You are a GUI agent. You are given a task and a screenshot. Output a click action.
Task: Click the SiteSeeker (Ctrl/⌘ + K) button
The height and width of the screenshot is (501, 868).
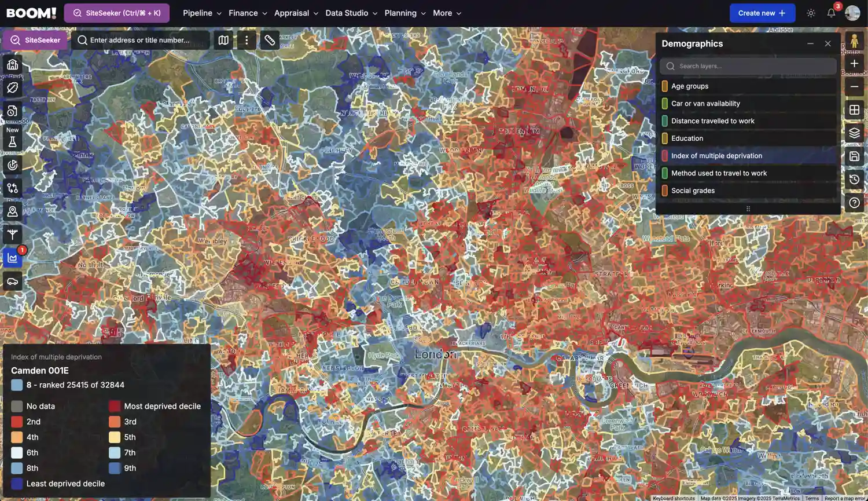(116, 13)
